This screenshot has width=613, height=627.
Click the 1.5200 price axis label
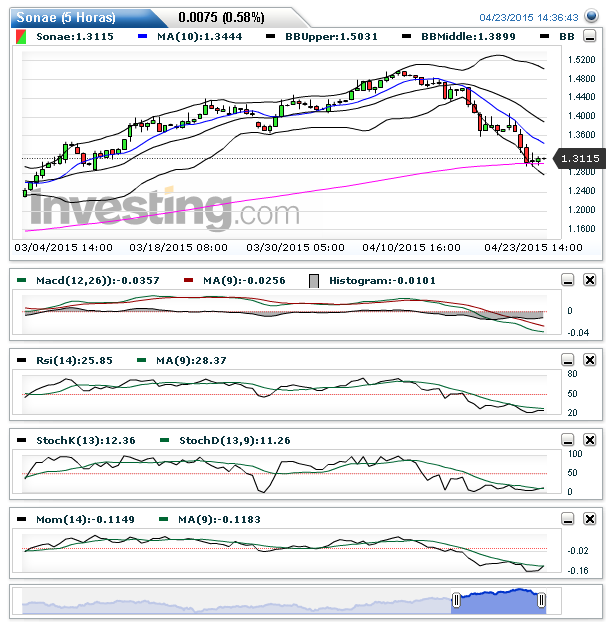click(x=582, y=60)
